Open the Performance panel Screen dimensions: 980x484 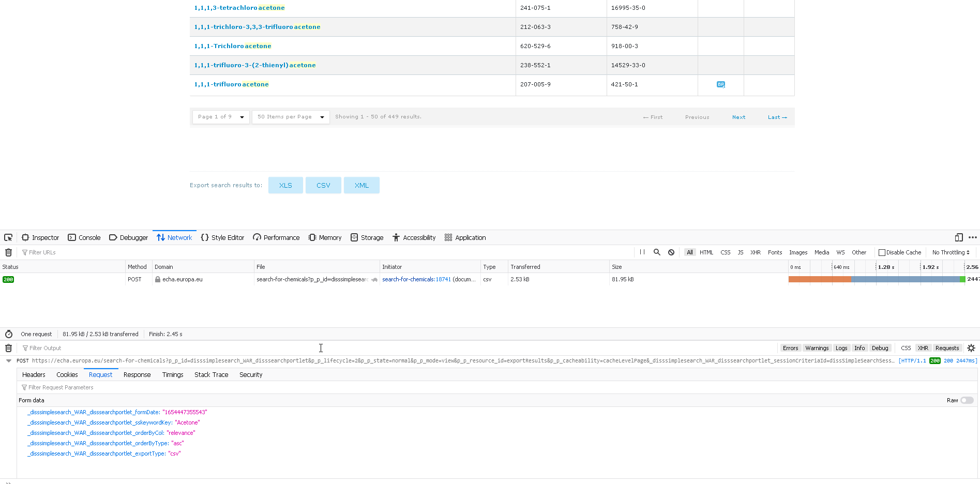(x=277, y=237)
